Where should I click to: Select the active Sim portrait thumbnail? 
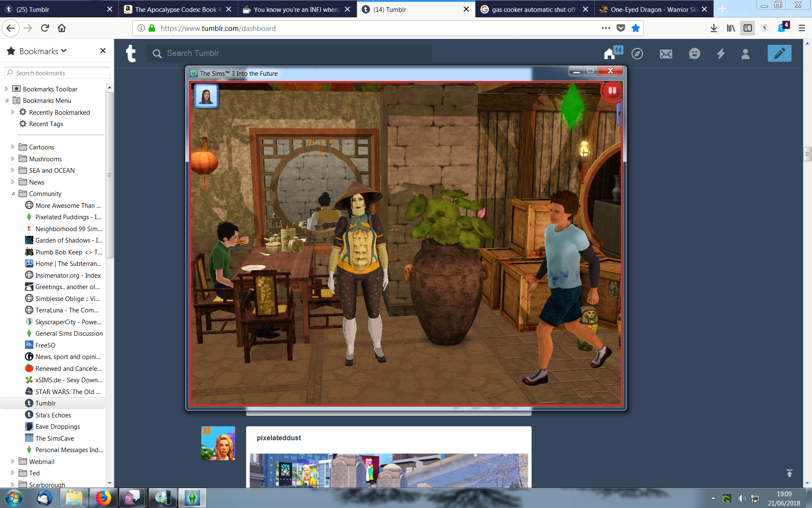click(x=206, y=96)
